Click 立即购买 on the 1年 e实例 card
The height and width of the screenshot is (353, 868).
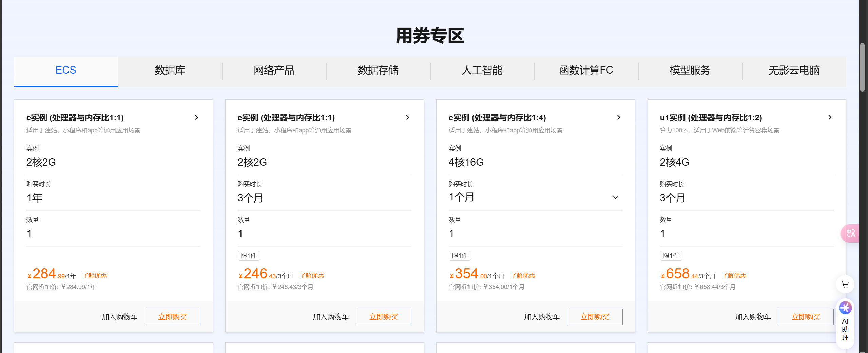point(172,317)
